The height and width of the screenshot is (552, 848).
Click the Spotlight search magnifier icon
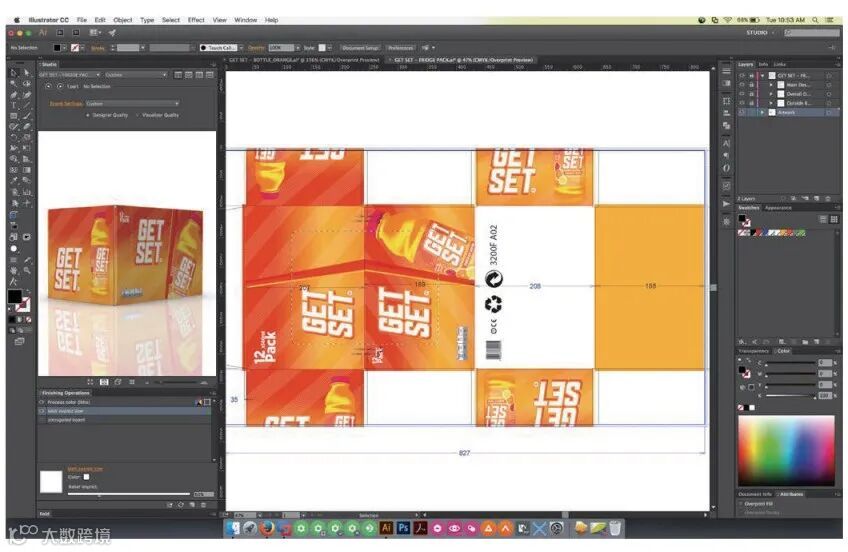[814, 20]
